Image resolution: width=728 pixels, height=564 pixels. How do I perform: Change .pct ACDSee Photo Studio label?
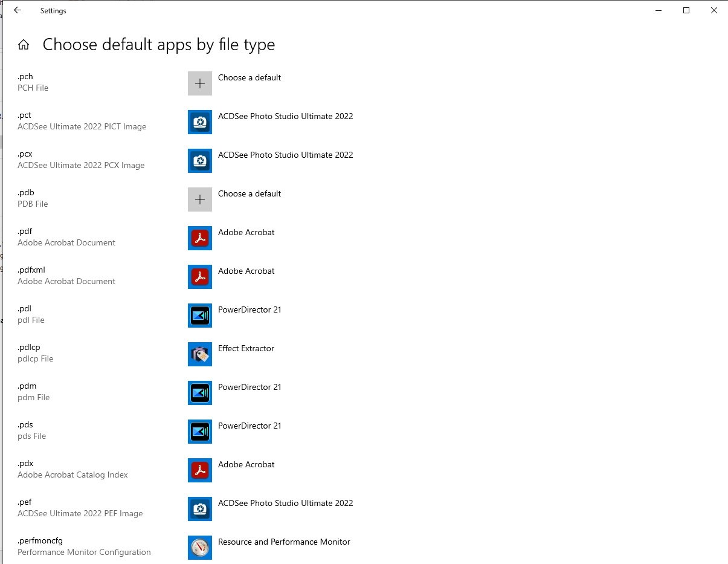click(x=286, y=116)
